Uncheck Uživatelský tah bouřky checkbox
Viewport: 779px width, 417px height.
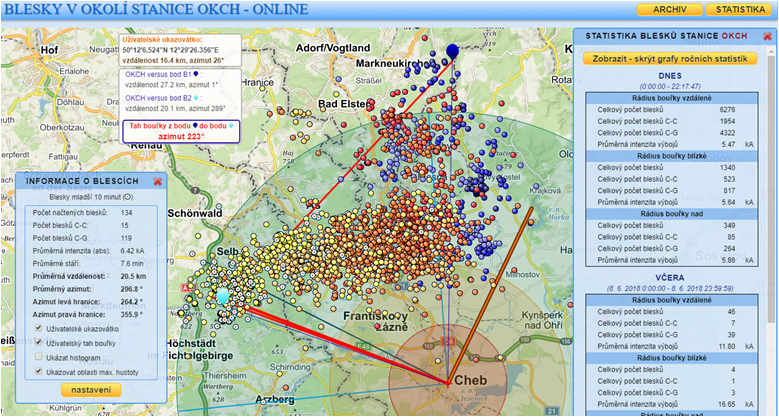pyautogui.click(x=39, y=343)
